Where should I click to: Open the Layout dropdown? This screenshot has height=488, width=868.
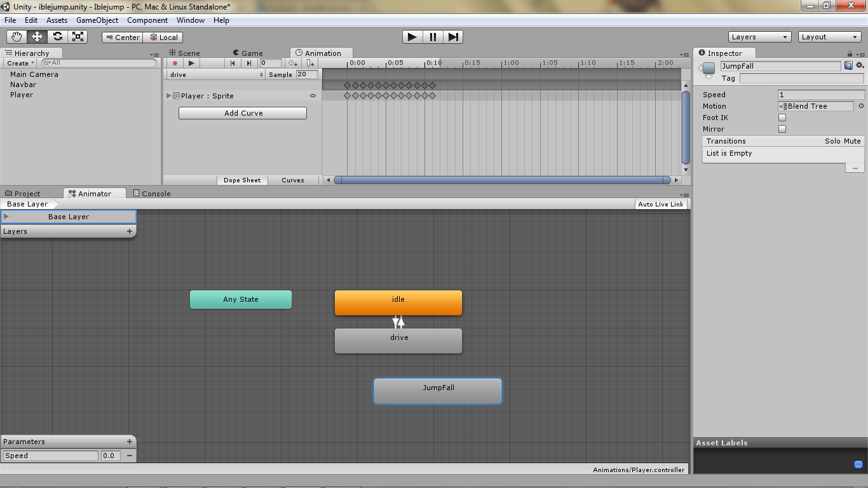[829, 36]
